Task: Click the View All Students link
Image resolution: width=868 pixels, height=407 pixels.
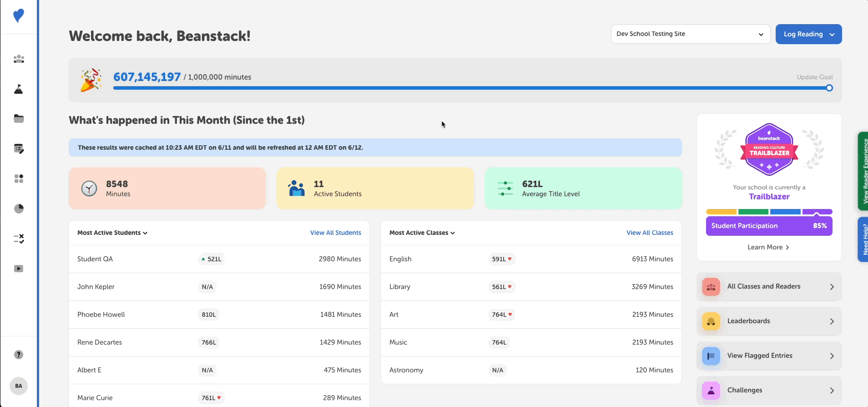Action: 335,233
